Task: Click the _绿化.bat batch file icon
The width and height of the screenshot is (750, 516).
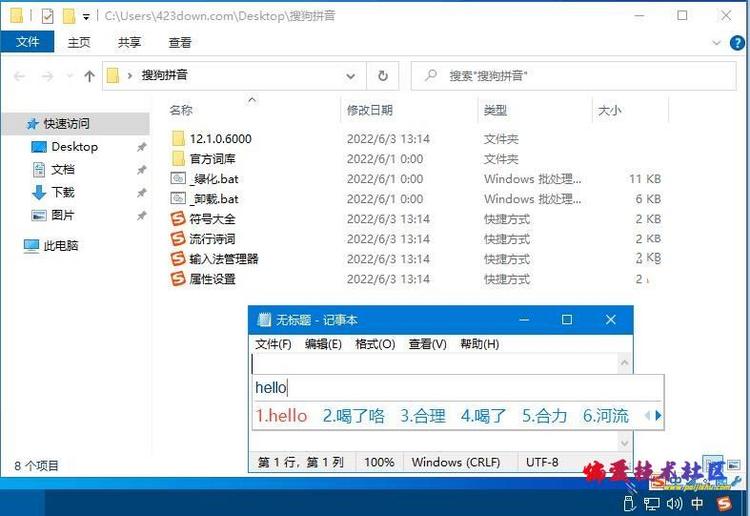Action: click(x=178, y=178)
